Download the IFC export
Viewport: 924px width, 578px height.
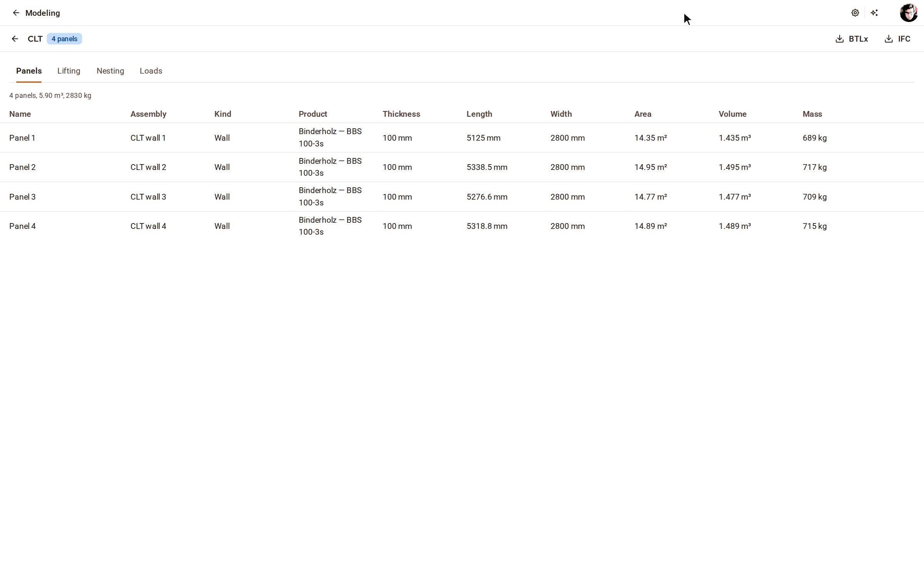click(897, 39)
